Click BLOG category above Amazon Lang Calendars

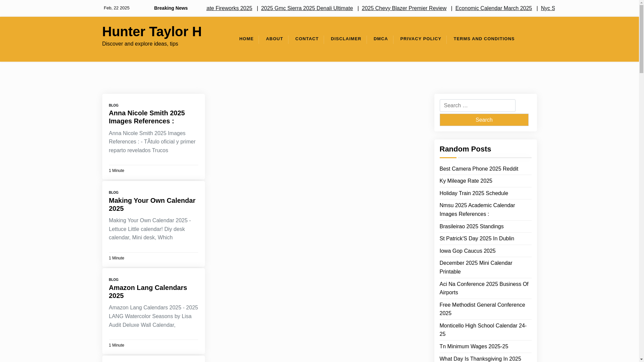113,280
